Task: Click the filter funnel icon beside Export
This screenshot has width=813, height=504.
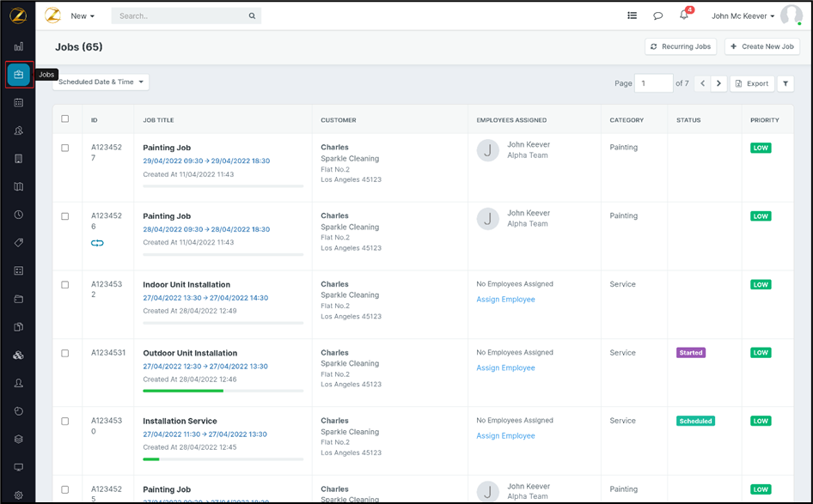Action: tap(785, 83)
